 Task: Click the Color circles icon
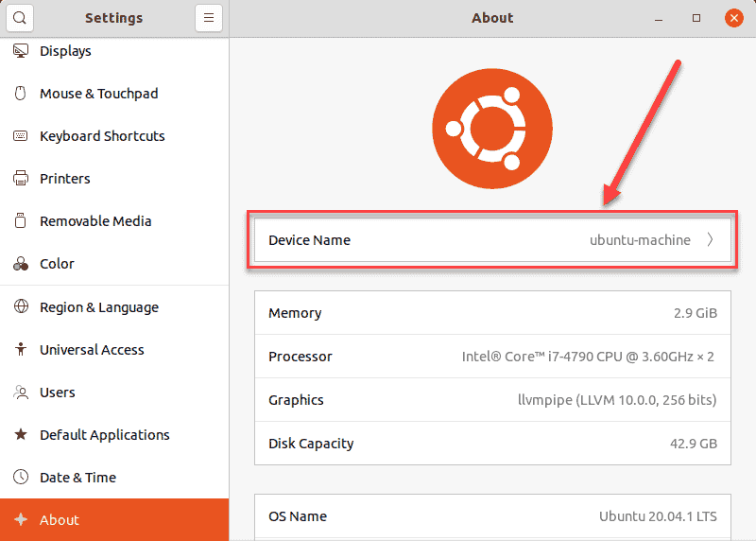21,264
